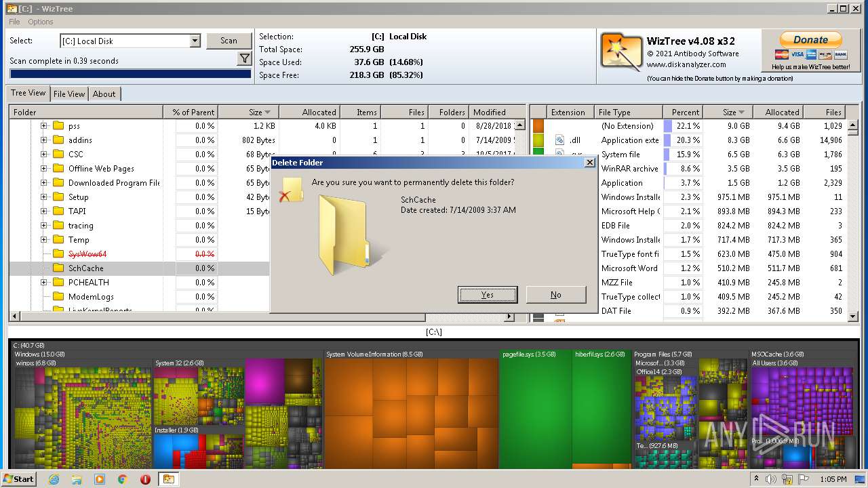This screenshot has height=488, width=868.
Task: Select the ModemLogs folder icon
Action: (x=58, y=297)
